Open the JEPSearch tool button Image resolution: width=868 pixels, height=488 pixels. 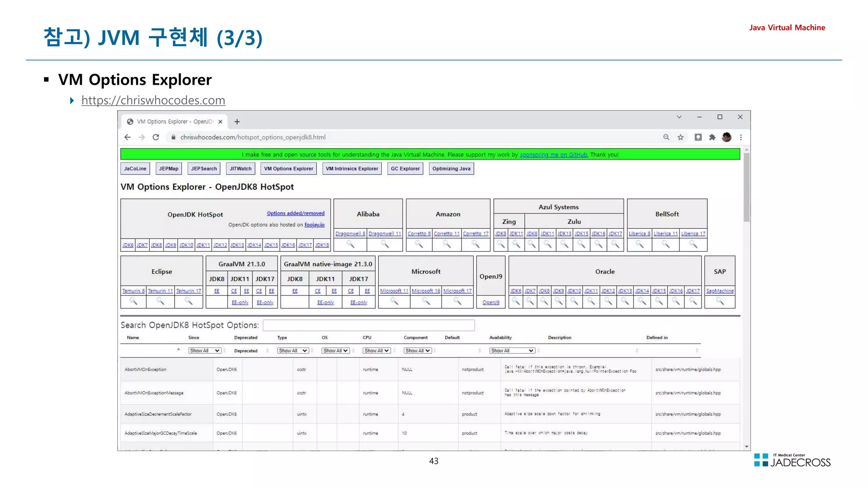coord(204,169)
